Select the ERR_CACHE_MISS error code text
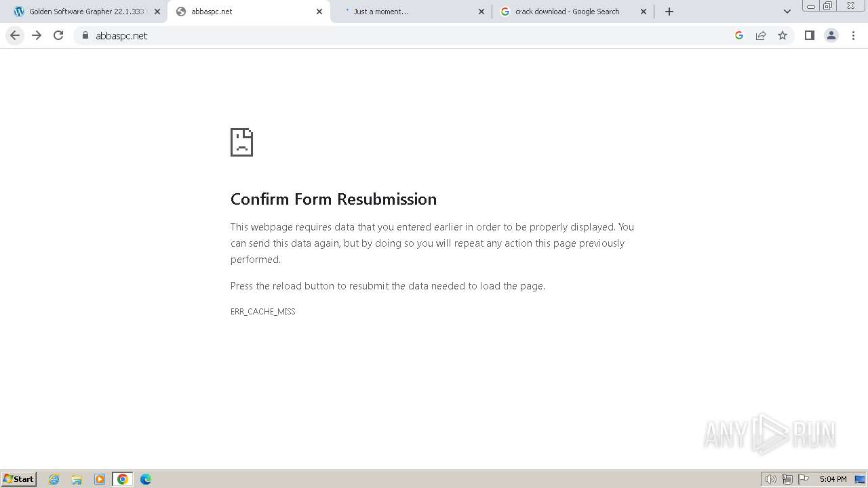The width and height of the screenshot is (868, 488). [x=263, y=312]
